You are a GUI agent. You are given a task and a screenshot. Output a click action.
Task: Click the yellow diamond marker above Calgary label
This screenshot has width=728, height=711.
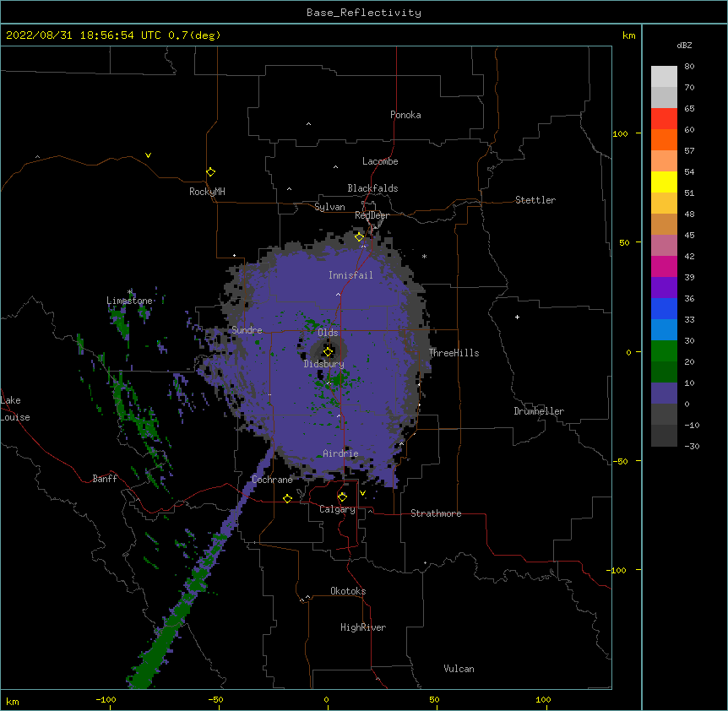pos(342,497)
